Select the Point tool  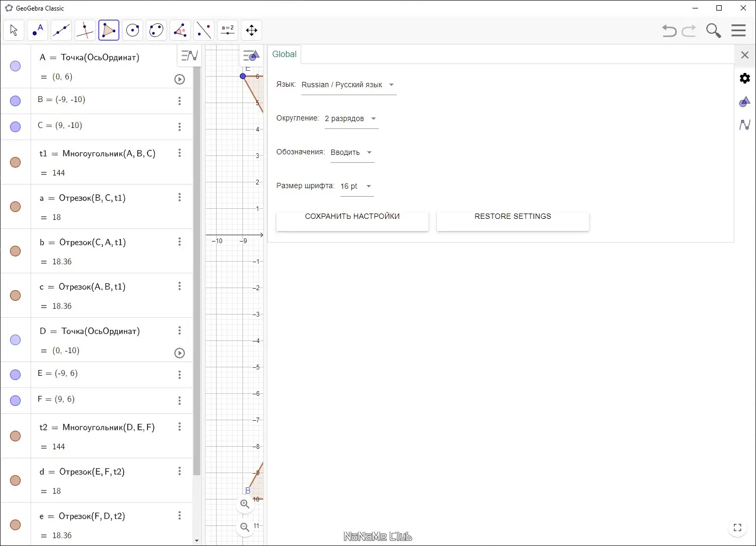pyautogui.click(x=38, y=30)
